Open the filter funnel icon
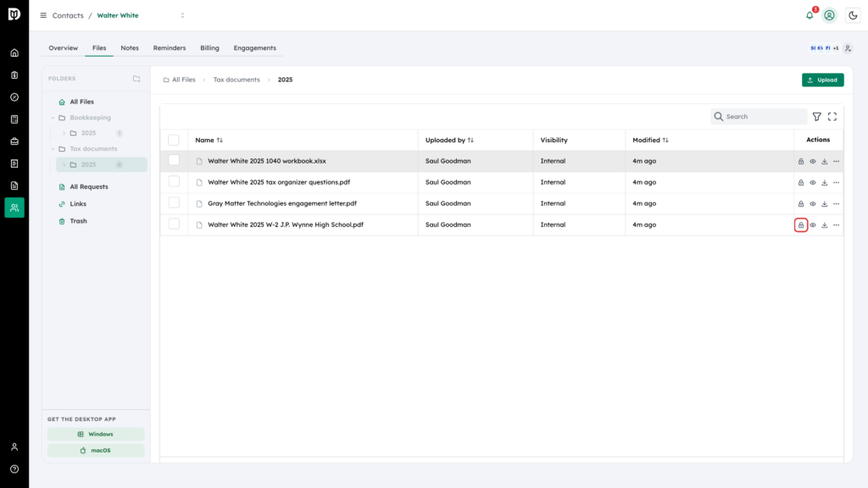This screenshot has width=868, height=488. tap(817, 117)
